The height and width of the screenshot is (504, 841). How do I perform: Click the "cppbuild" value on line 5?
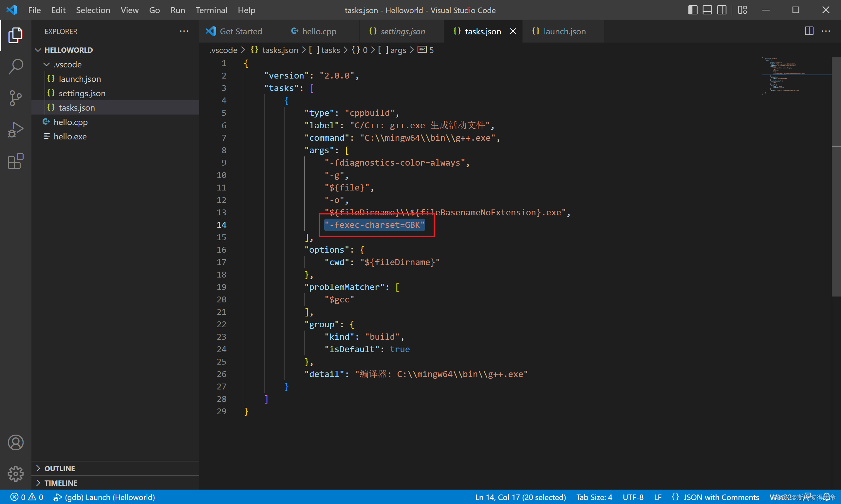pos(370,113)
